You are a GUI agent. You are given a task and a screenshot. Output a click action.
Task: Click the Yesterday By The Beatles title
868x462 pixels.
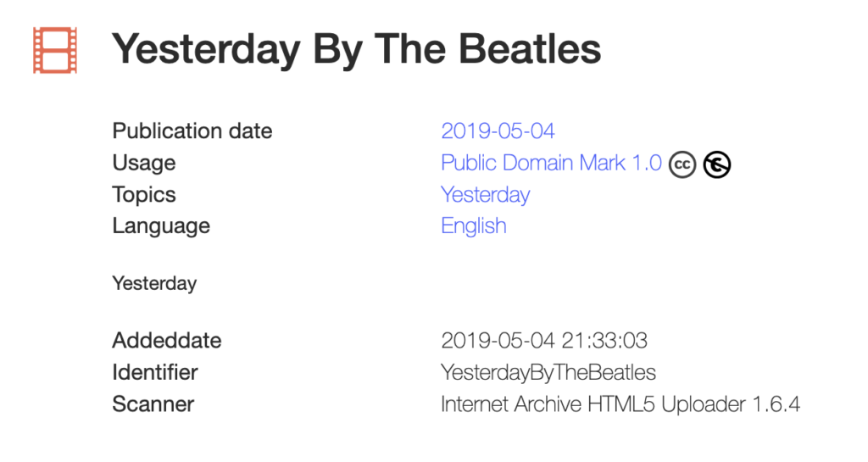357,49
